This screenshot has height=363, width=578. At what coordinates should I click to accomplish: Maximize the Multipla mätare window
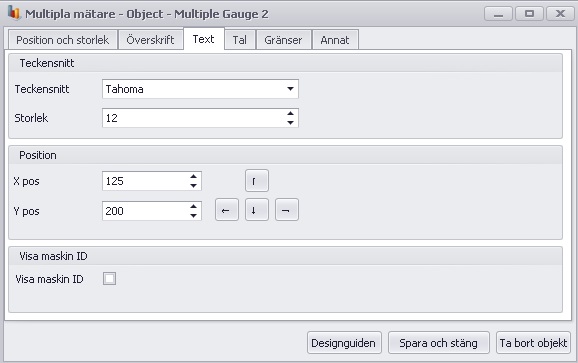(529, 14)
